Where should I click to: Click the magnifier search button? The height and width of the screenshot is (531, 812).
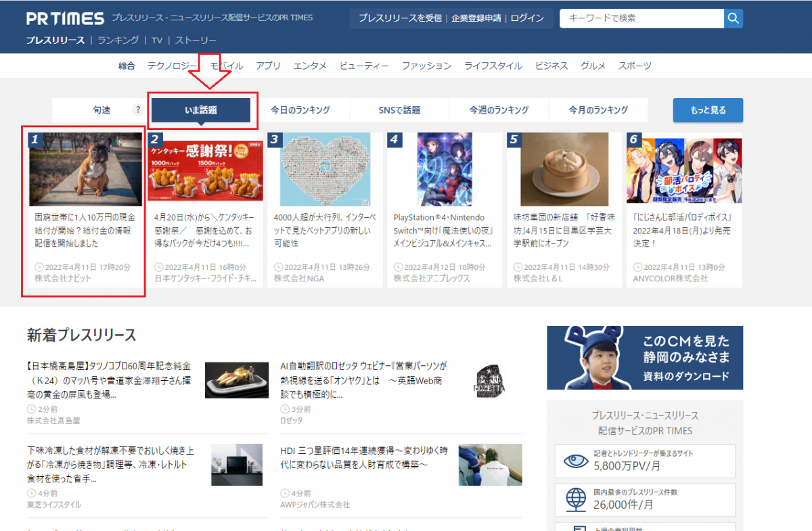[x=733, y=18]
